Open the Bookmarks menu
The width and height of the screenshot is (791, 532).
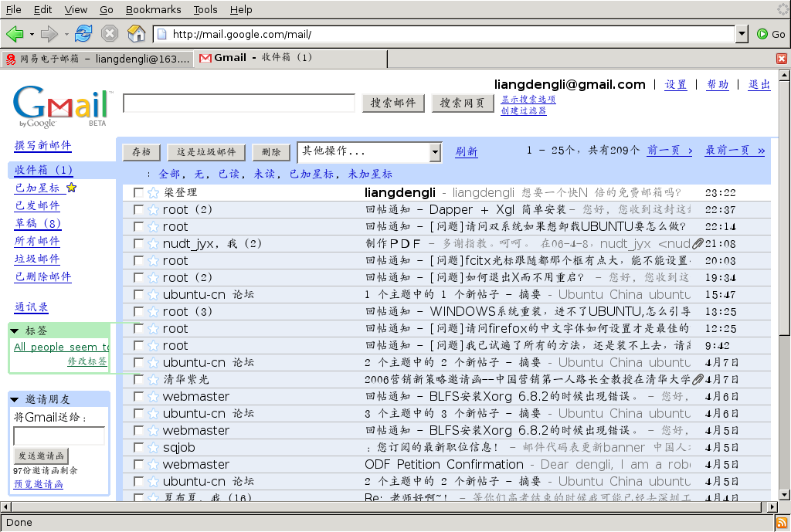[x=154, y=9]
